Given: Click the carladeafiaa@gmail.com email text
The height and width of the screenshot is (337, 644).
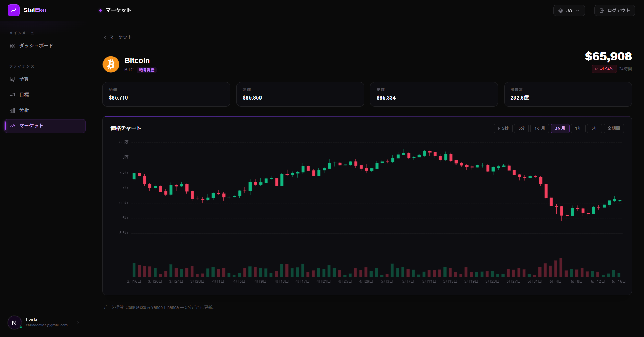Looking at the screenshot, I should click(x=47, y=325).
